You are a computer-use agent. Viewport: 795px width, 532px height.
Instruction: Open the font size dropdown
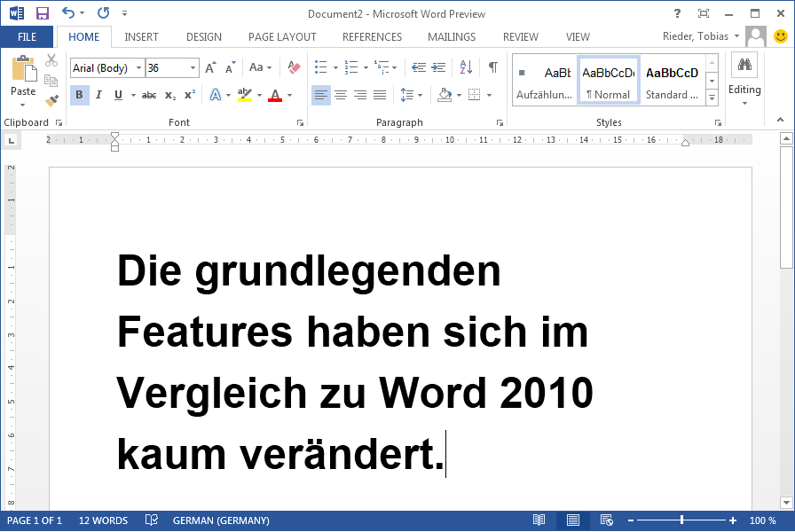(x=193, y=68)
